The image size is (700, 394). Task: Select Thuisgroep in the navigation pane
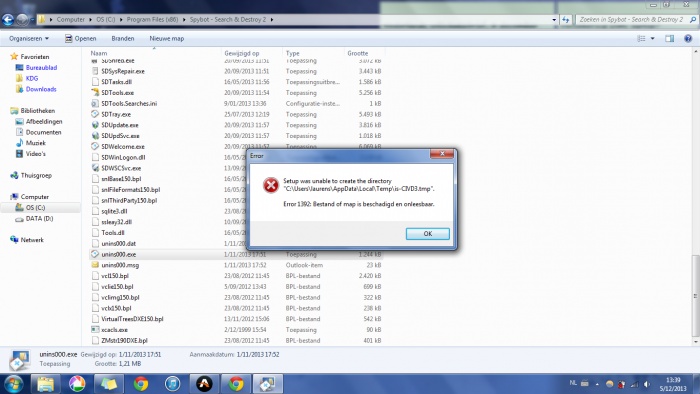(36, 175)
